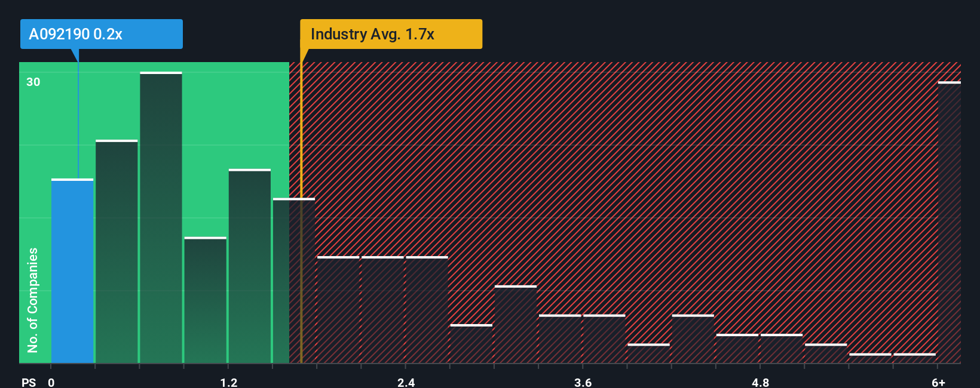980x388 pixels.
Task: Click the 6+ bar at far right
Action: [949, 222]
